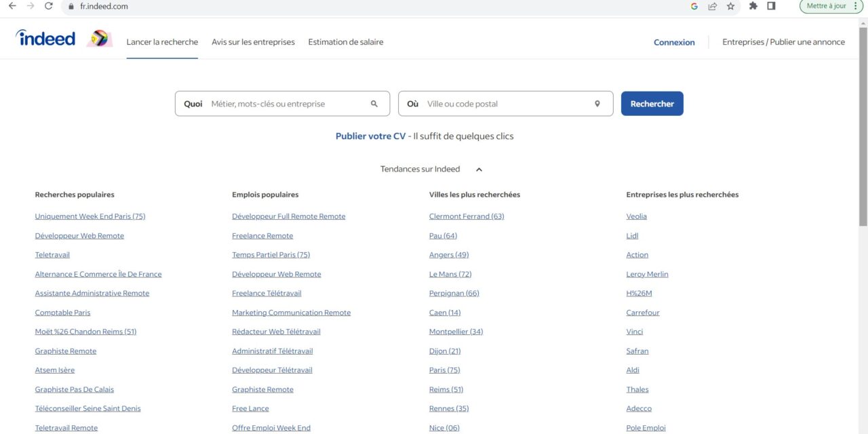Open the Google icon in the address bar

[694, 6]
